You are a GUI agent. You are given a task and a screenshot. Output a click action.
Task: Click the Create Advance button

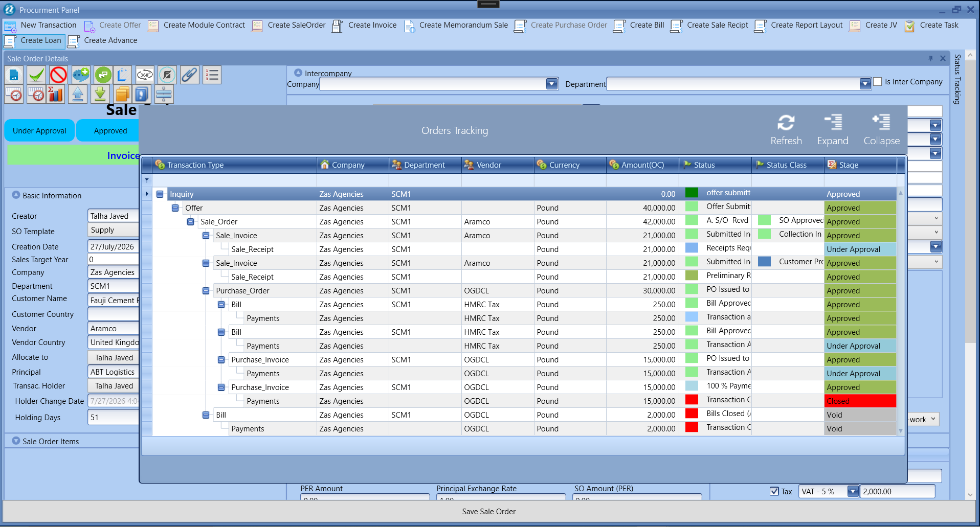click(103, 40)
